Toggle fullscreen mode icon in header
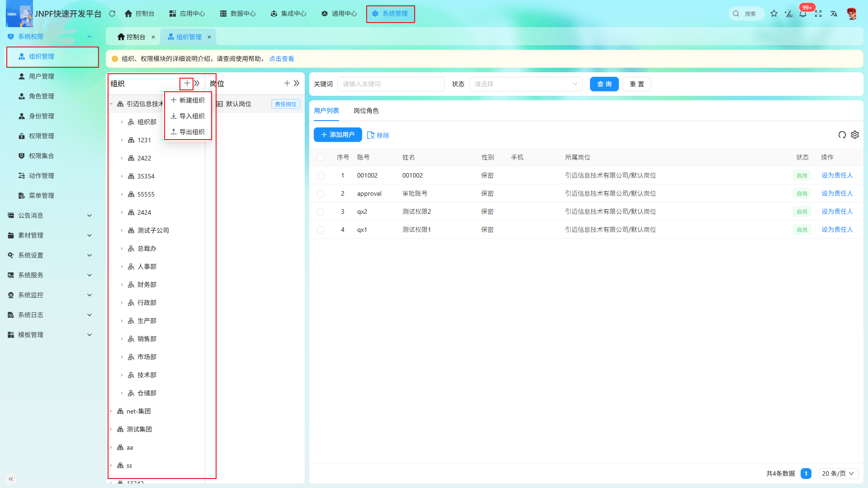This screenshot has height=488, width=868. [818, 14]
